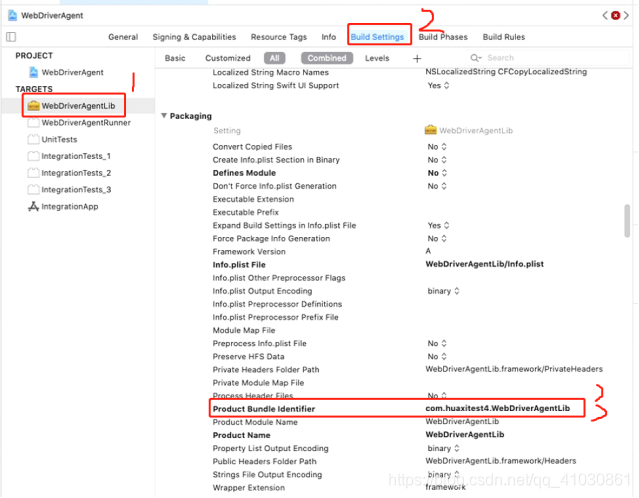Select WebDriverAgent under PROJECT
The height and width of the screenshot is (498, 639).
point(72,73)
